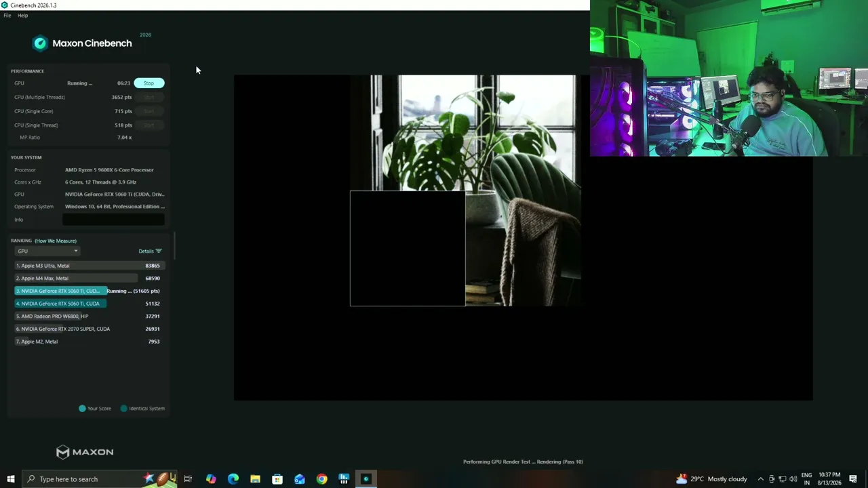Click the Info text field
The width and height of the screenshot is (868, 488).
tap(113, 220)
